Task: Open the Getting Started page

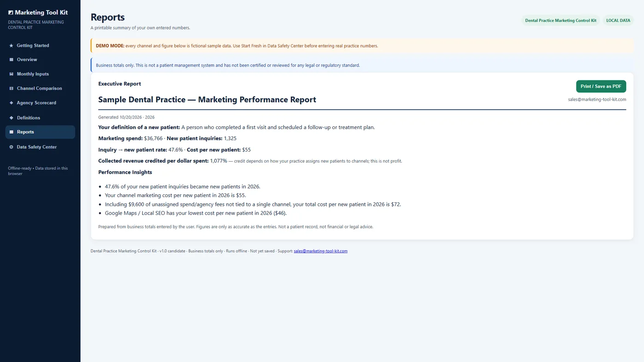Action: click(x=40, y=45)
